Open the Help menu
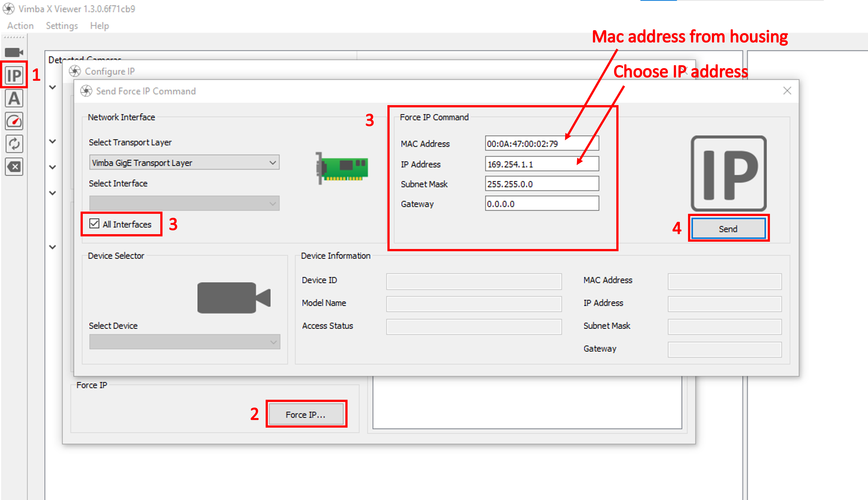 99,26
